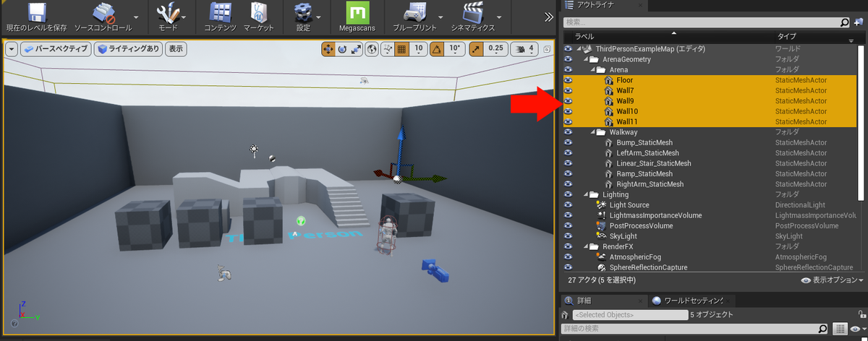This screenshot has width=868, height=341.
Task: Collapse the Lighting folder arrow
Action: pyautogui.click(x=586, y=195)
